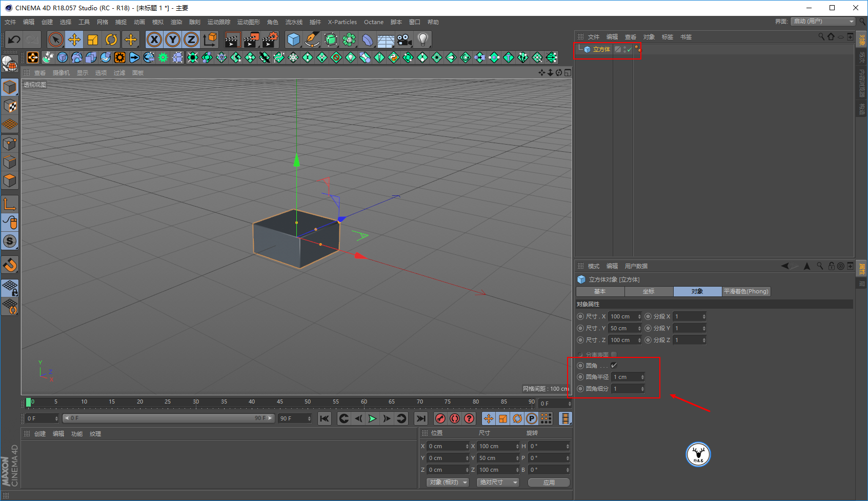Activate the Rotate tool in the top toolbar

111,39
